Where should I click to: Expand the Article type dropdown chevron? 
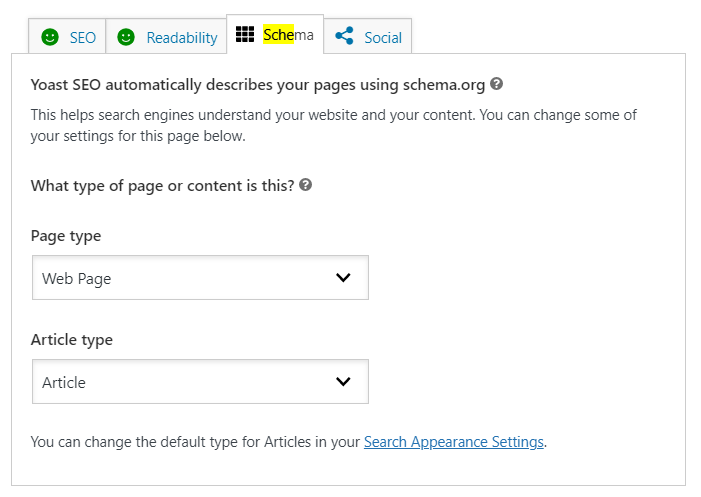343,382
